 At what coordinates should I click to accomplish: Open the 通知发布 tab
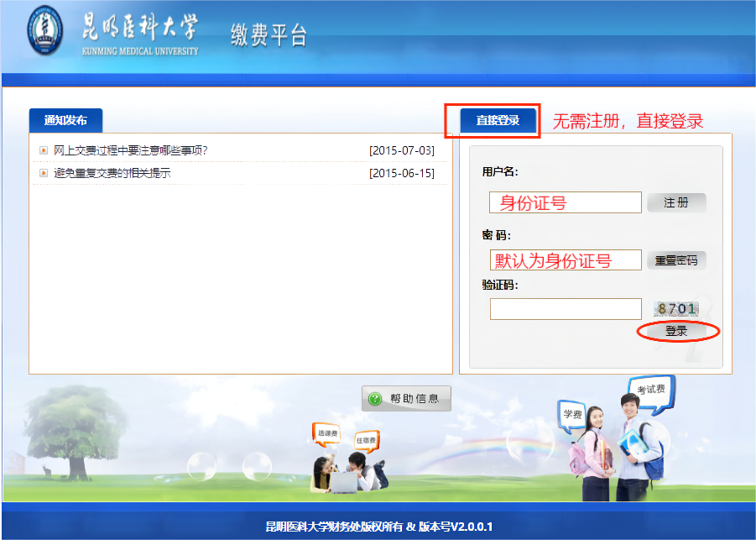point(65,120)
